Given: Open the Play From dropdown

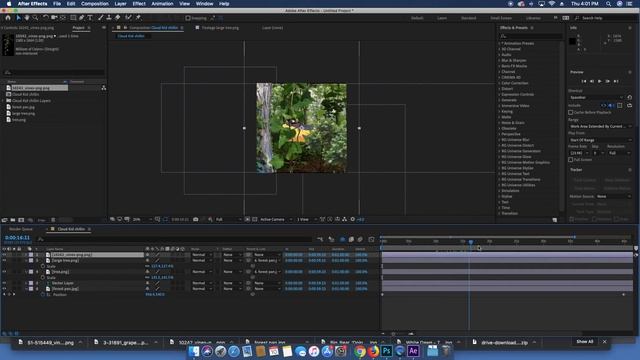Looking at the screenshot, I should 600,140.
